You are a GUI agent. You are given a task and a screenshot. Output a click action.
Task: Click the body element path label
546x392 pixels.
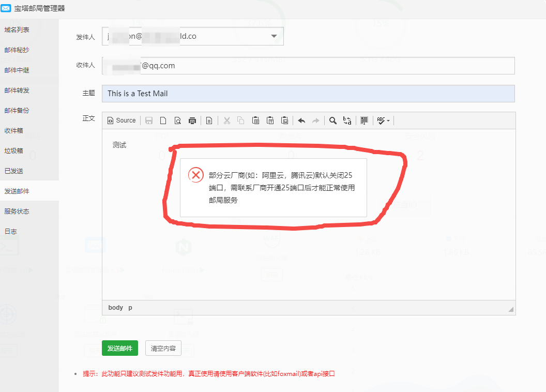pyautogui.click(x=116, y=307)
